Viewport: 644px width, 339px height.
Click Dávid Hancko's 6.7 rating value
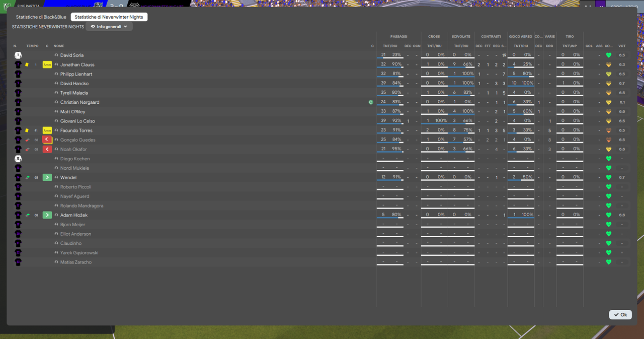click(622, 84)
